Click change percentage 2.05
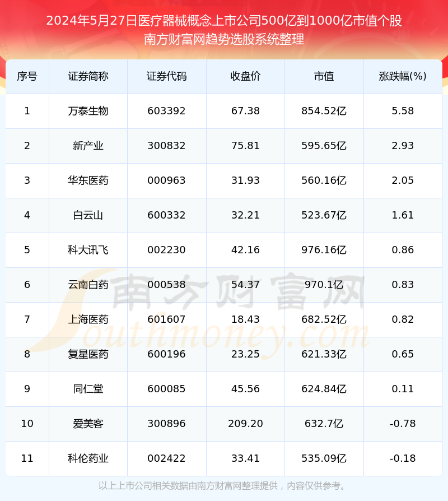This screenshot has height=501, width=448. pos(403,180)
